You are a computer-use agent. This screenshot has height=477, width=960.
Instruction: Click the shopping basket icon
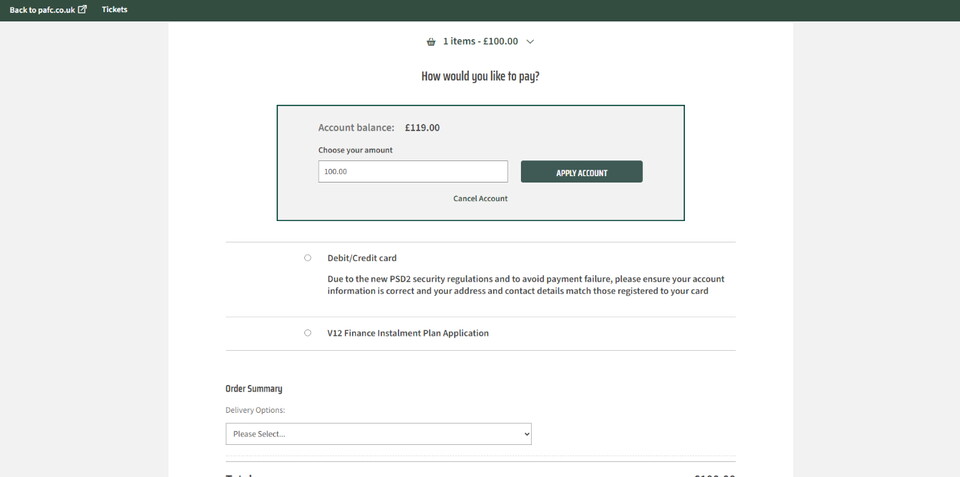click(x=431, y=42)
